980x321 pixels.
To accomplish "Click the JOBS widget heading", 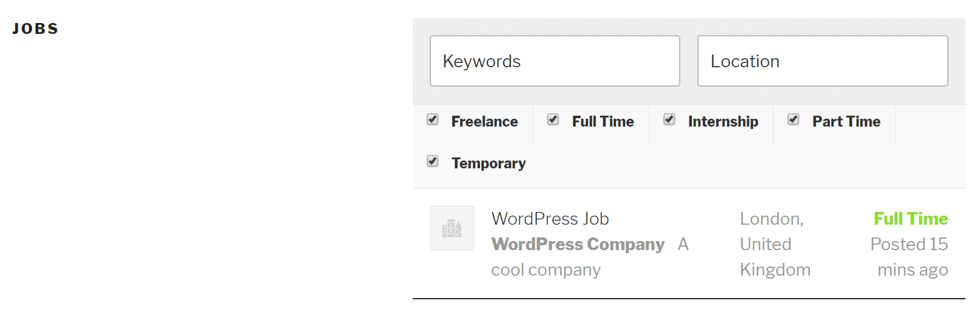I will click(x=35, y=28).
